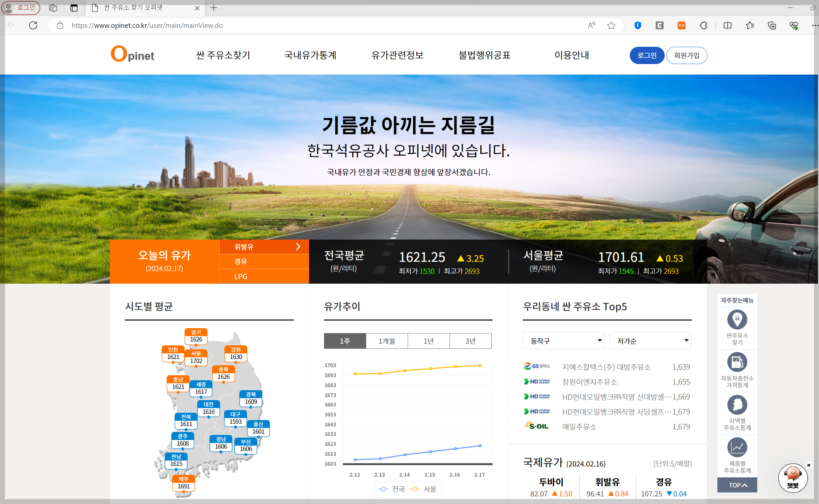Switch chart to 1개월 tab
Screen dimensions: 819x504
click(x=386, y=341)
